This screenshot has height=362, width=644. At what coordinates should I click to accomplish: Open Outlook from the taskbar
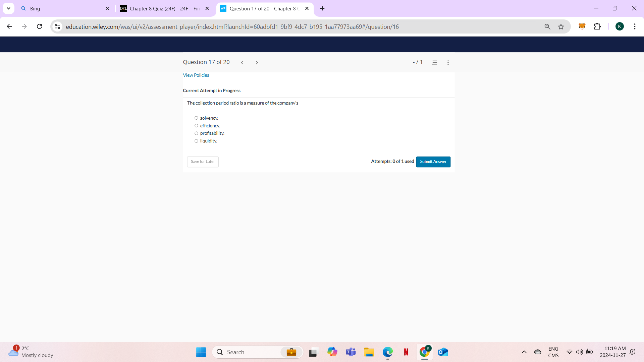coord(443,352)
